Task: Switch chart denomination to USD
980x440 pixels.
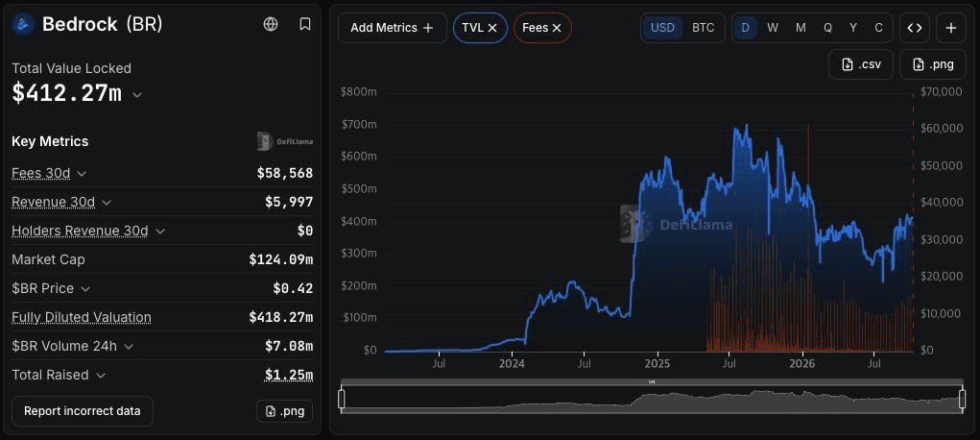Action: point(662,28)
